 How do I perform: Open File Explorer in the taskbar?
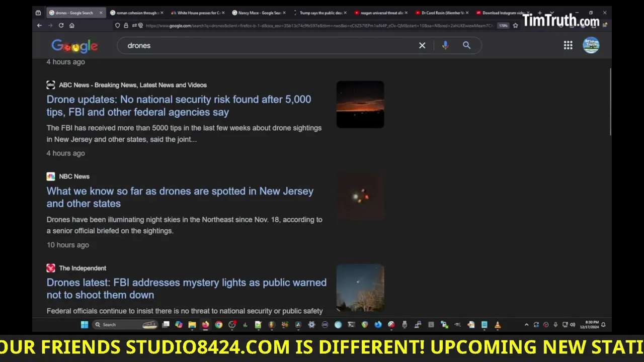click(192, 325)
